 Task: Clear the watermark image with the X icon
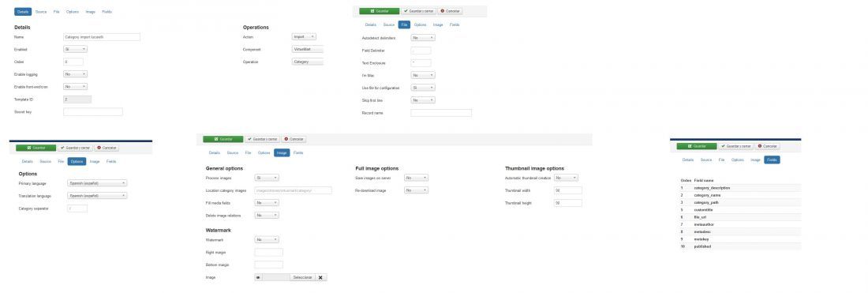tap(321, 277)
